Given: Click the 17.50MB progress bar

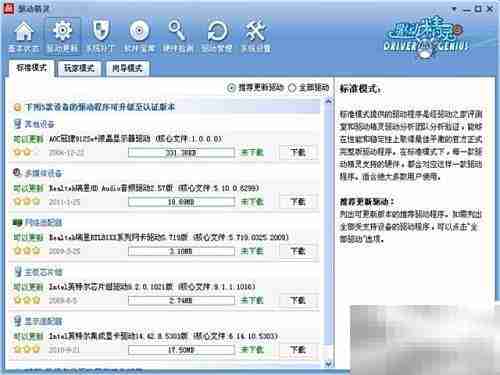Looking at the screenshot, I should pyautogui.click(x=181, y=350).
